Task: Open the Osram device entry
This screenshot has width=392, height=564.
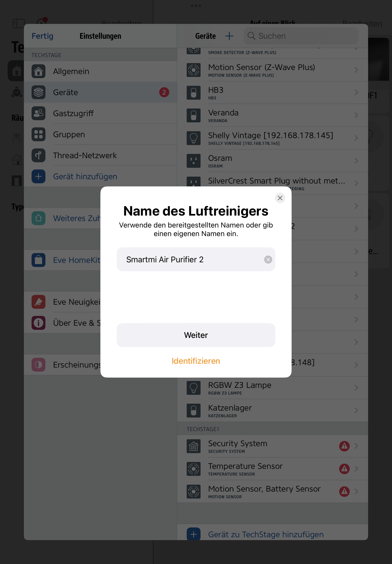Action: point(272,161)
